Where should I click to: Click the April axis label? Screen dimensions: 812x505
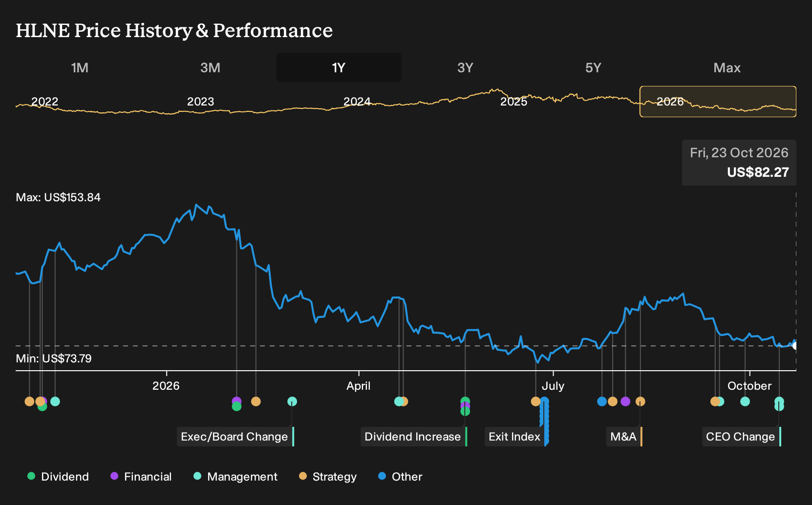coord(359,386)
